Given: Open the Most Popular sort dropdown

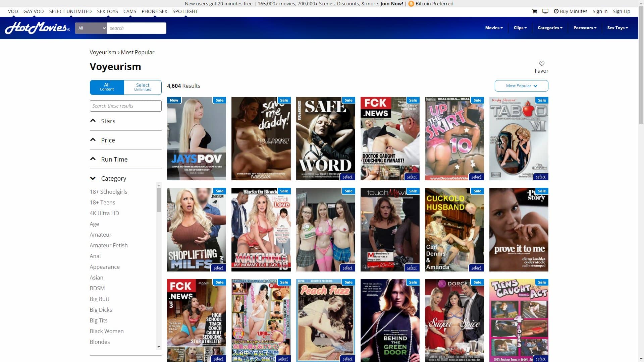Looking at the screenshot, I should click(521, 86).
